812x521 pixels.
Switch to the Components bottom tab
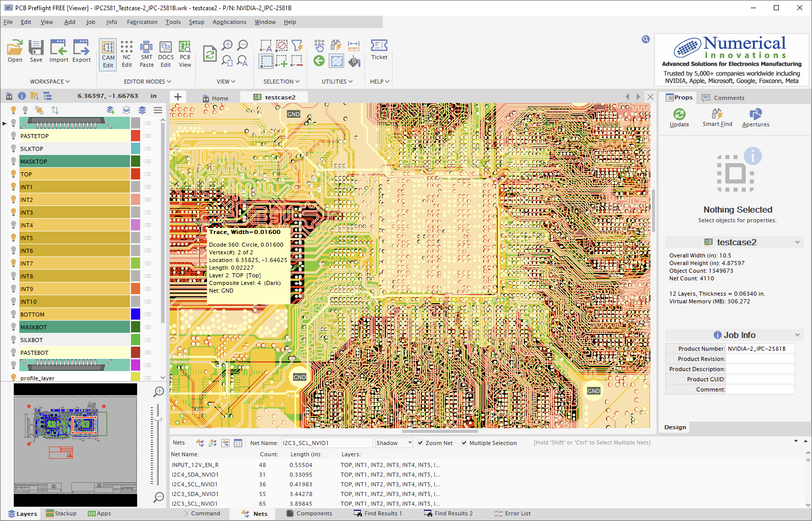click(309, 513)
